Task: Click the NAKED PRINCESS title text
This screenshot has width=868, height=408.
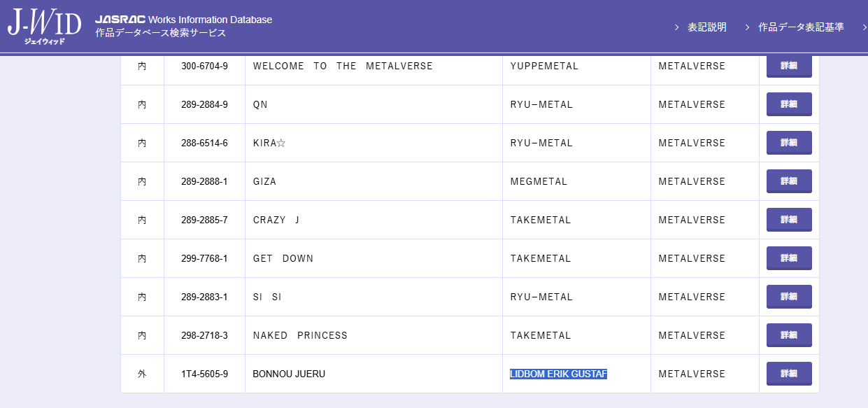Action: point(300,335)
